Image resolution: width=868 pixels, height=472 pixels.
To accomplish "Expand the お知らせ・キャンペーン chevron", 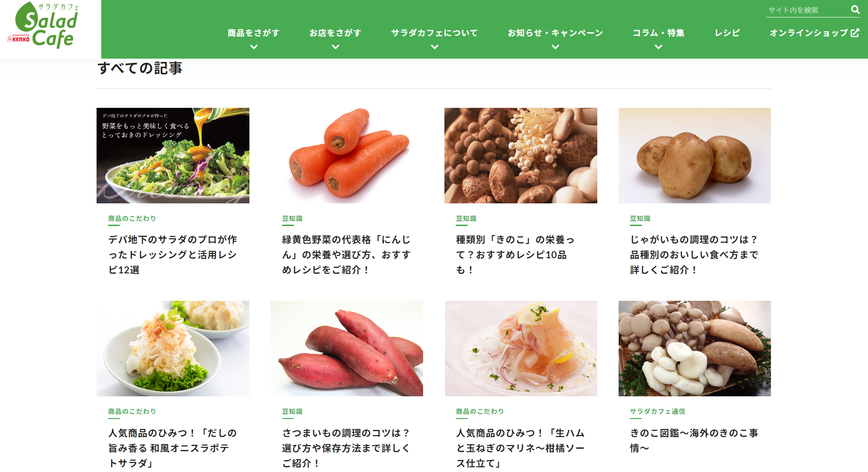I will [x=555, y=47].
